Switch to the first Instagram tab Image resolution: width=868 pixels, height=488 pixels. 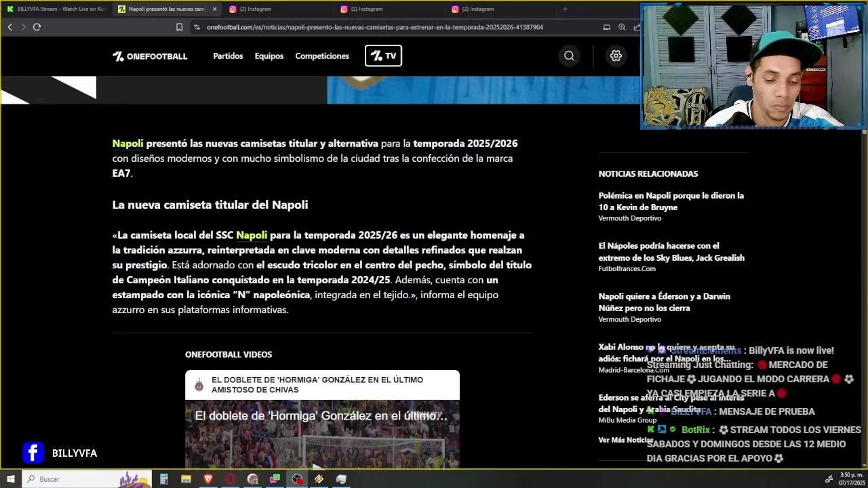click(x=279, y=9)
